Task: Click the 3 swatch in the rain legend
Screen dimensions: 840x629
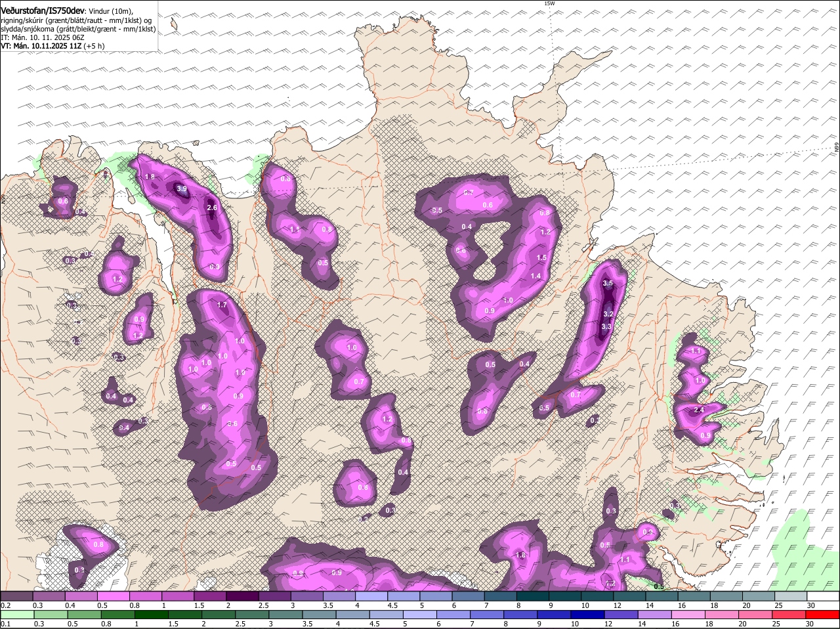Action: tap(285, 615)
